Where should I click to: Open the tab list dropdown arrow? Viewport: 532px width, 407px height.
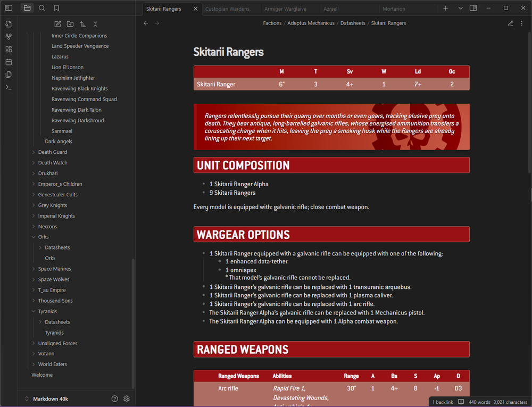click(x=460, y=8)
